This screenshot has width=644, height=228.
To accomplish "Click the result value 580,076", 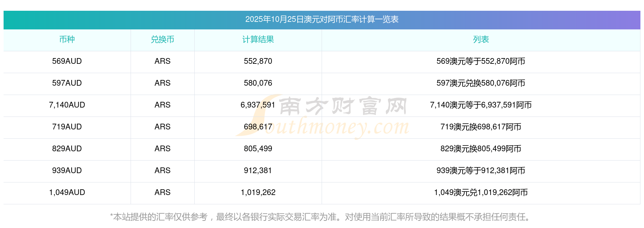I will [258, 83].
